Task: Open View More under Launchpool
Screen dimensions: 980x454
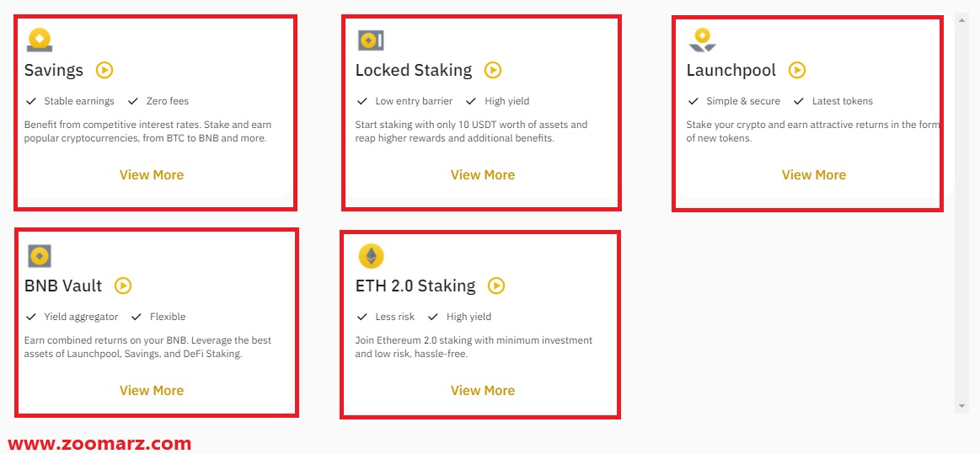Action: coord(814,175)
